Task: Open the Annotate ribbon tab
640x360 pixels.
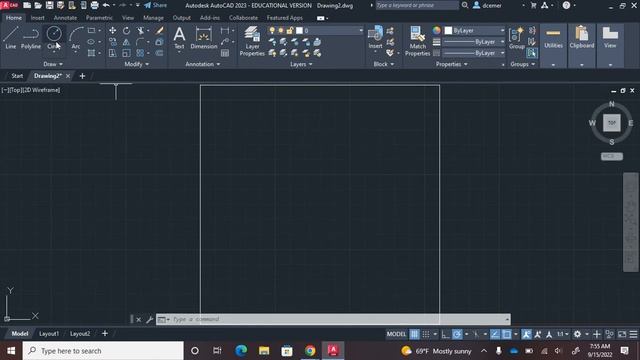Action: point(65,18)
